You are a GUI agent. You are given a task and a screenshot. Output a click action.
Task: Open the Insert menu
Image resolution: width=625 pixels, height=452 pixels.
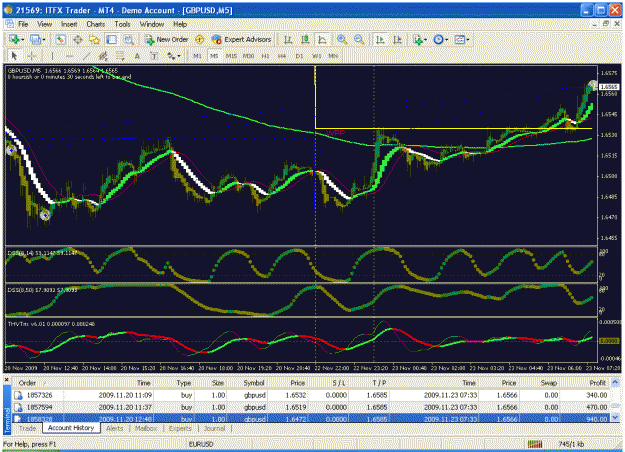click(x=69, y=24)
